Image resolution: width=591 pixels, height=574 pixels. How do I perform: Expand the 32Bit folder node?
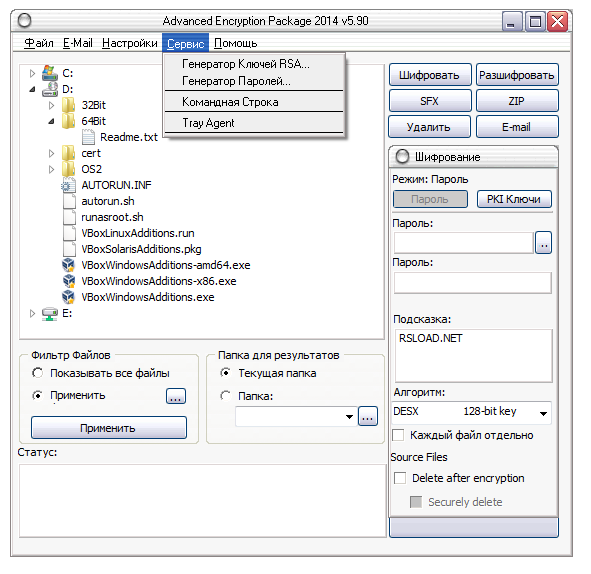point(51,106)
